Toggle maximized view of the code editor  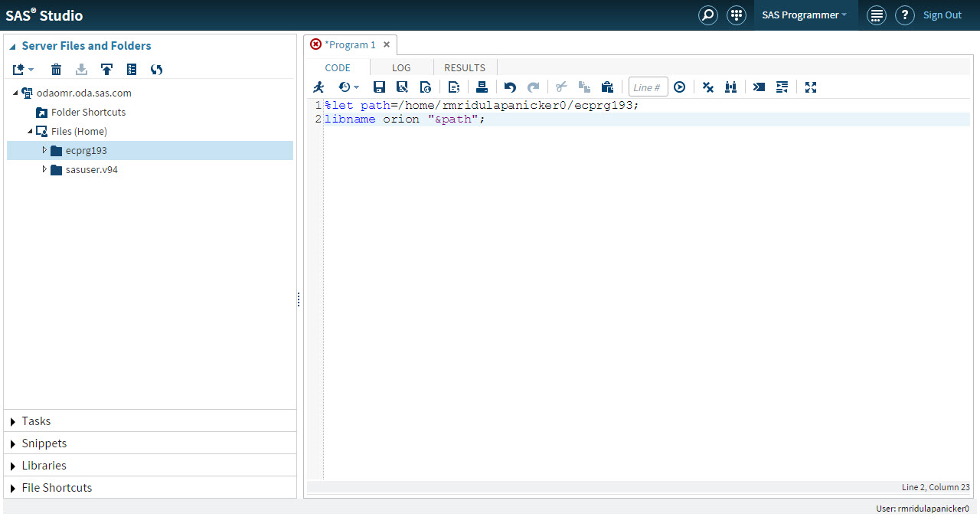[x=810, y=87]
